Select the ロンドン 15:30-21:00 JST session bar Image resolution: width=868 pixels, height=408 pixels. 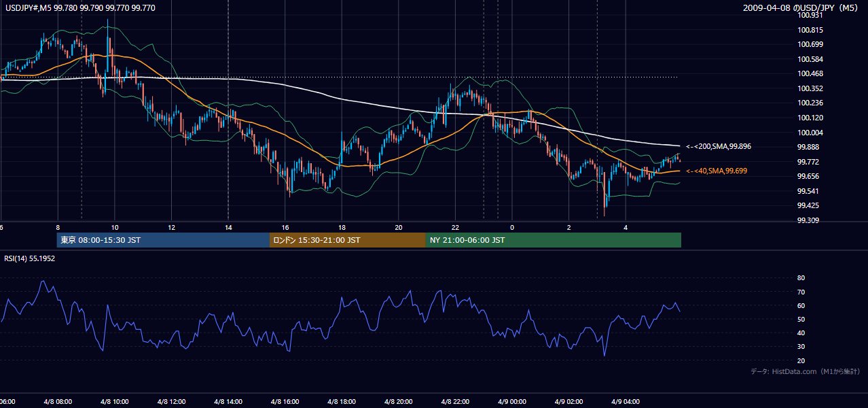(348, 240)
